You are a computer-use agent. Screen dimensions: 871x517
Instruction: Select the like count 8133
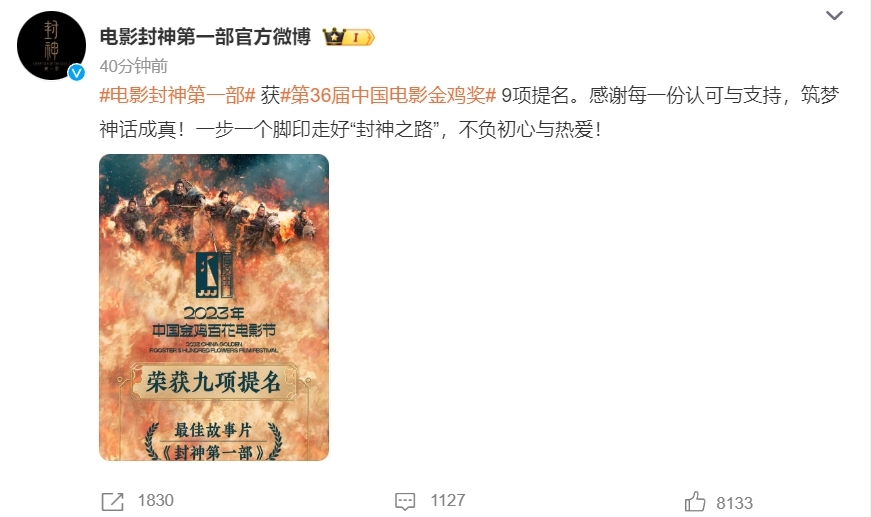[x=734, y=503]
